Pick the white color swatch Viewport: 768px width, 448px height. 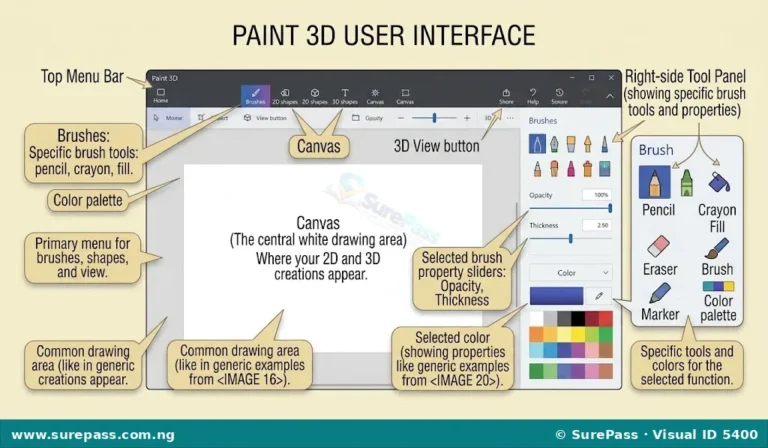pos(536,318)
